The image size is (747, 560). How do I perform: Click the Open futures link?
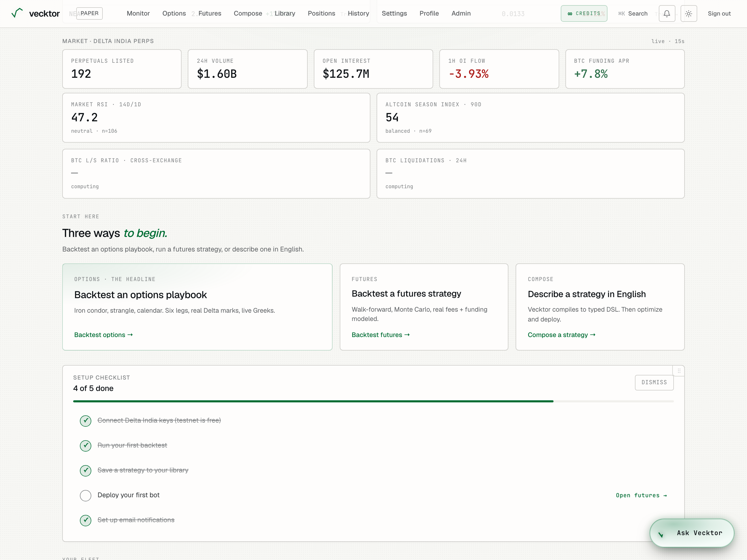coord(641,495)
